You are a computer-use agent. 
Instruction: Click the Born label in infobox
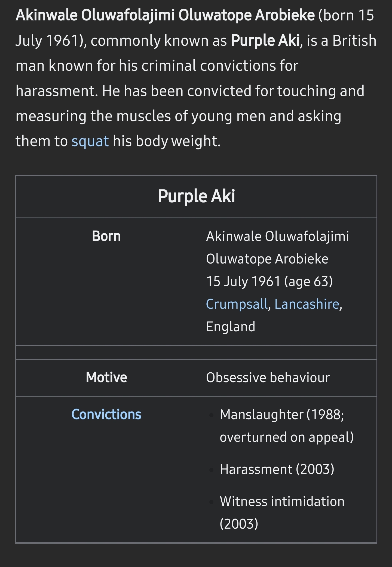[x=106, y=236]
